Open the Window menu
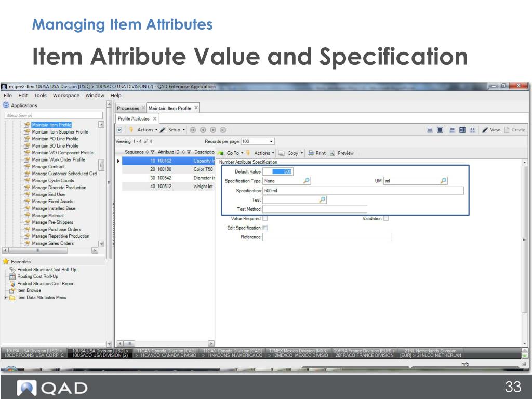Screen dimensions: 532x399 pos(95,96)
